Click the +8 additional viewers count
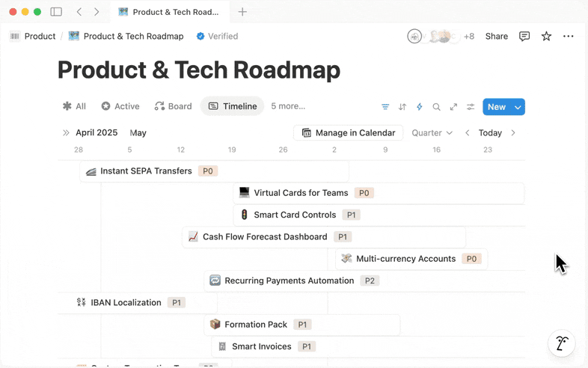Image resolution: width=588 pixels, height=368 pixels. (469, 36)
